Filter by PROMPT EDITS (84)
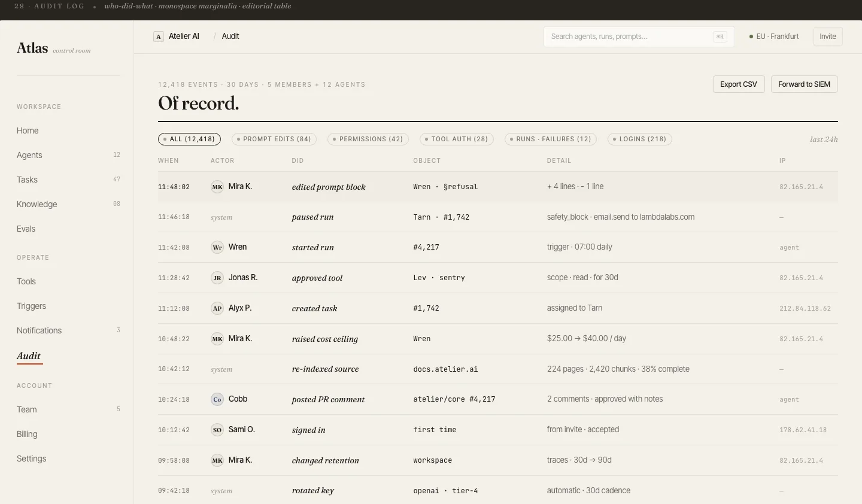This screenshot has width=862, height=504. (274, 139)
